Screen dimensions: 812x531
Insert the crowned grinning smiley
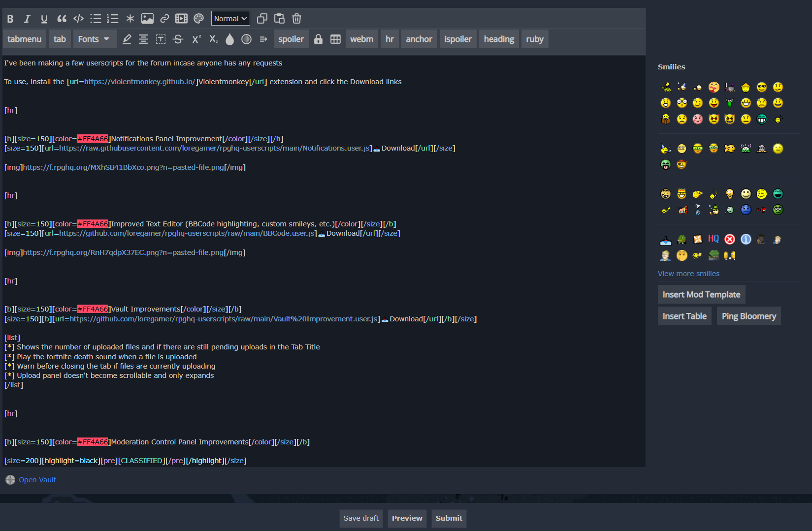point(682,194)
